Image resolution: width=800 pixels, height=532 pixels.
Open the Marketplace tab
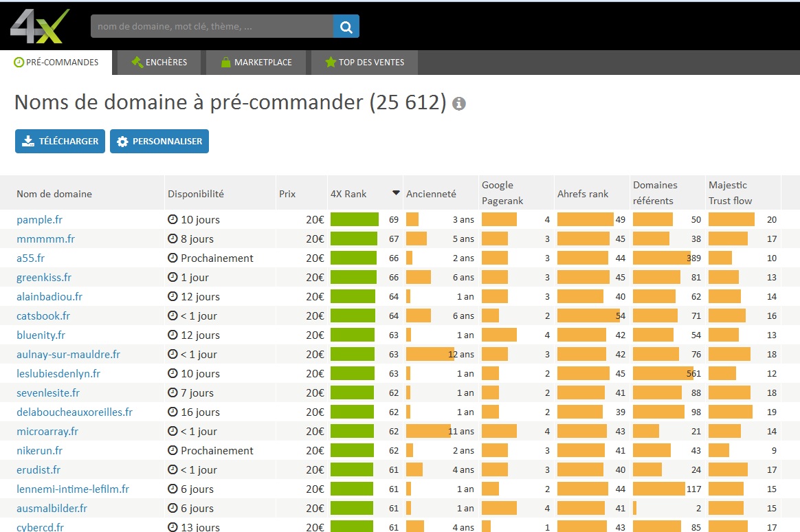pyautogui.click(x=256, y=63)
